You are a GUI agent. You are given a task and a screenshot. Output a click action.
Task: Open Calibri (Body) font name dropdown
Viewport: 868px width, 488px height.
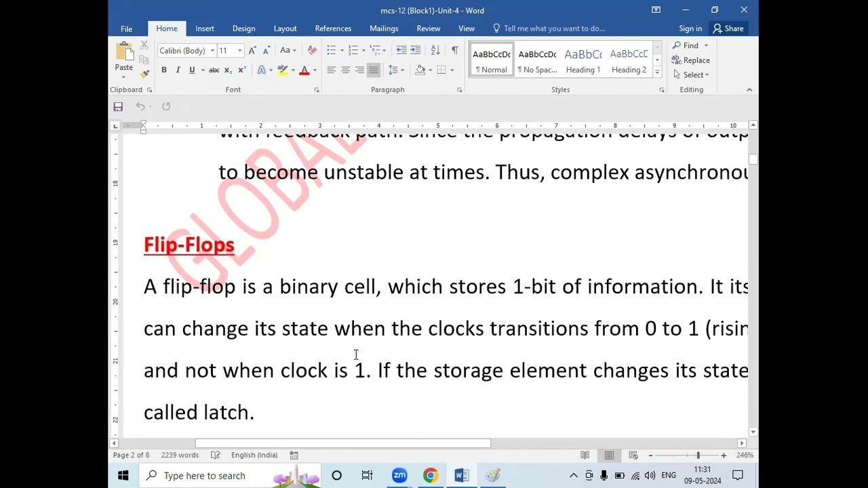212,51
